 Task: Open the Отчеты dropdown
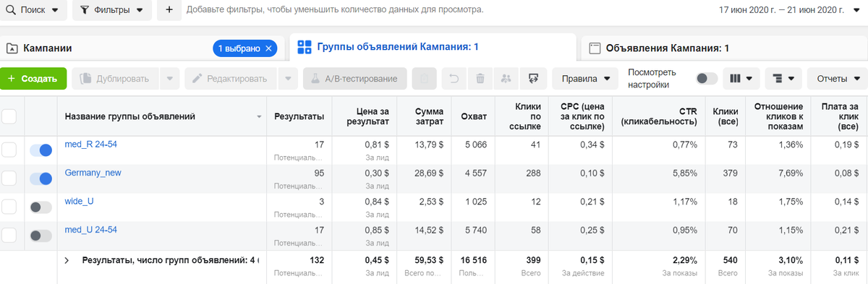838,78
